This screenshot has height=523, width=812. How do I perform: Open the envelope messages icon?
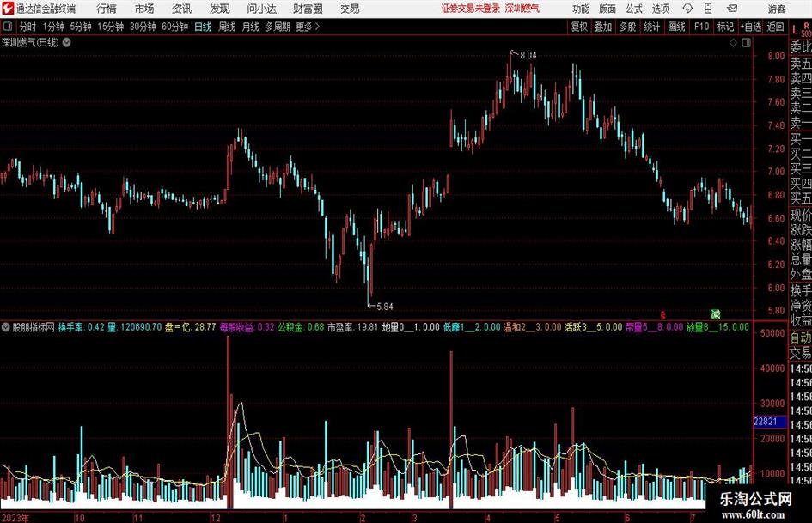click(732, 9)
